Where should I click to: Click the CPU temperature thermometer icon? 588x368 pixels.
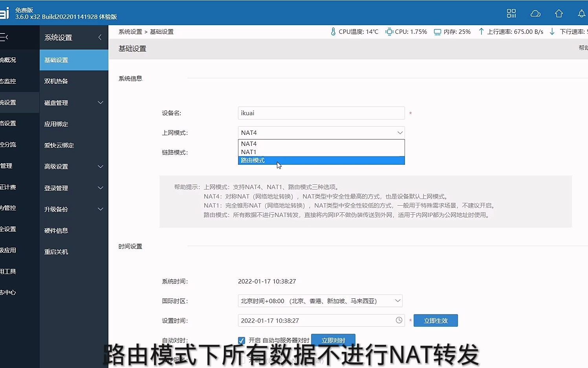(333, 32)
